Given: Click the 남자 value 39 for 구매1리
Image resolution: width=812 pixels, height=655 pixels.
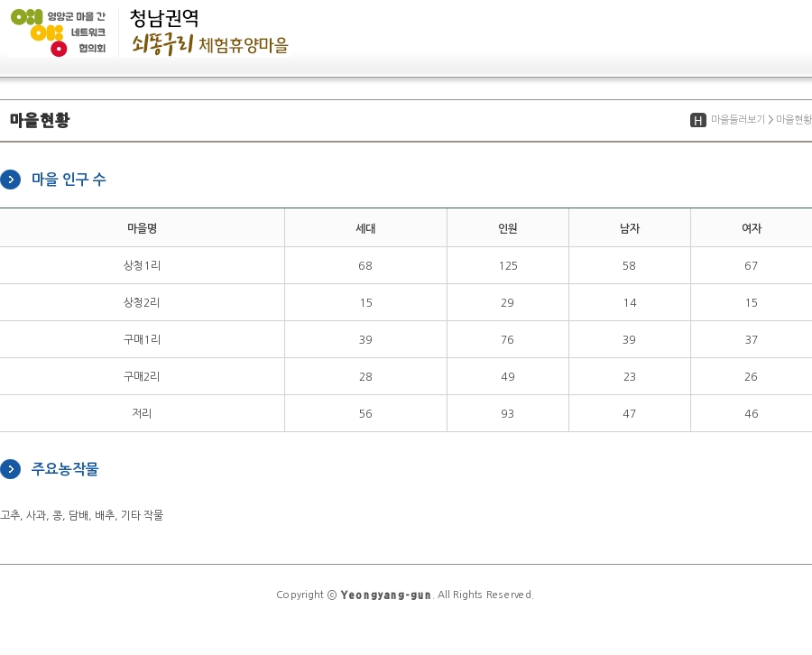Looking at the screenshot, I should (629, 339).
